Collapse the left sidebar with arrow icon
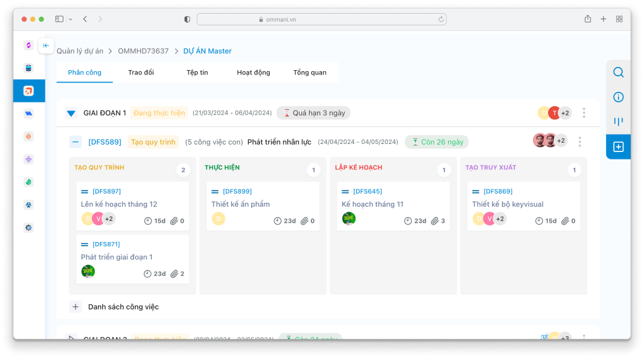The width and height of the screenshot is (644, 358). [46, 45]
